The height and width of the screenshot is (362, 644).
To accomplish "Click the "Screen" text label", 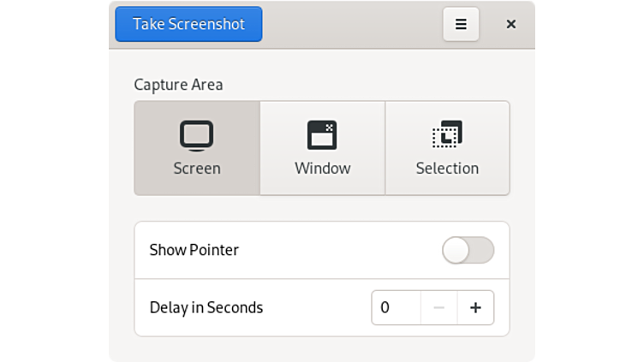I will pyautogui.click(x=197, y=169).
